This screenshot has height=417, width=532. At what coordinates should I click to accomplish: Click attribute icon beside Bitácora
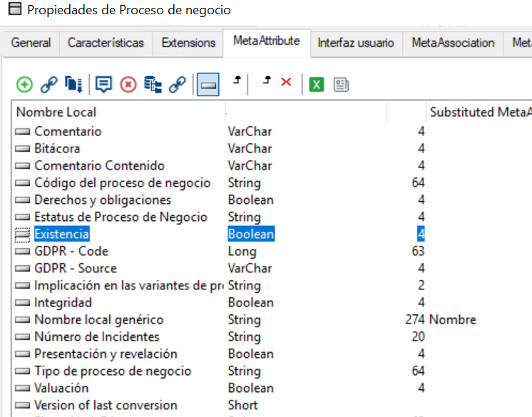tap(22, 148)
